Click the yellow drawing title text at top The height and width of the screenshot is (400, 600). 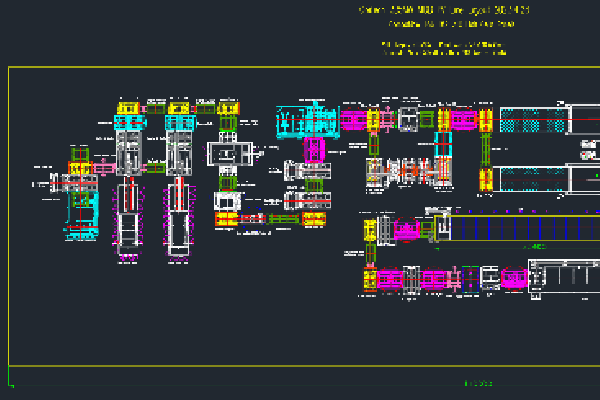(443, 10)
